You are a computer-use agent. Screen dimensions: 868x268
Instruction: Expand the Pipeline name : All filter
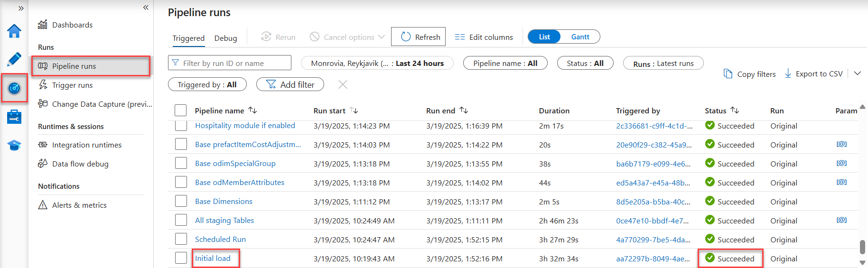tap(505, 63)
